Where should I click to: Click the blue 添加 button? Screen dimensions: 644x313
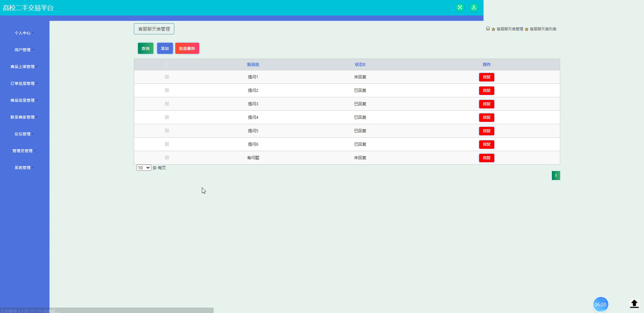point(165,48)
